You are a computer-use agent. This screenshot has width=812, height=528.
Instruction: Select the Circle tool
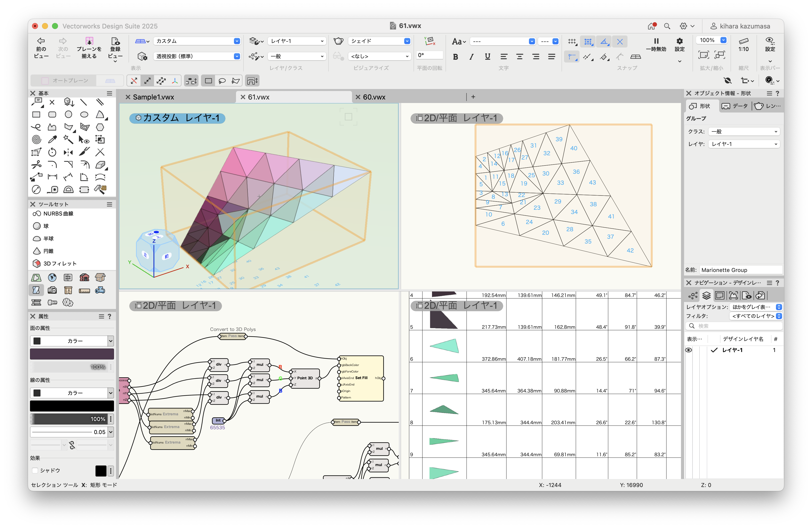[68, 114]
